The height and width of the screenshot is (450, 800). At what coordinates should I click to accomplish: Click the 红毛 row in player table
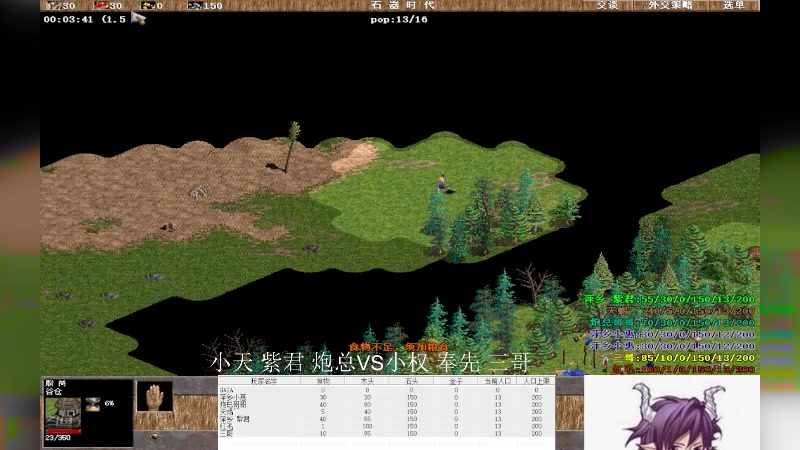point(386,426)
